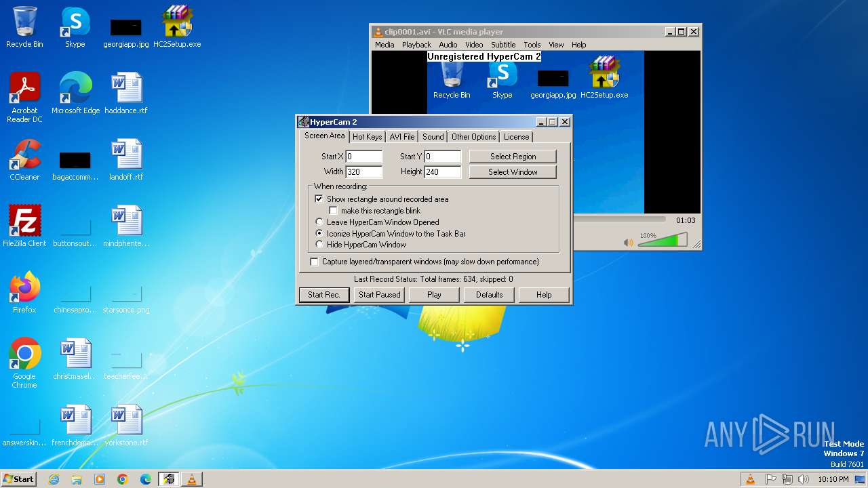This screenshot has width=868, height=488.
Task: Open the File Explorer taskbar icon
Action: 77,479
